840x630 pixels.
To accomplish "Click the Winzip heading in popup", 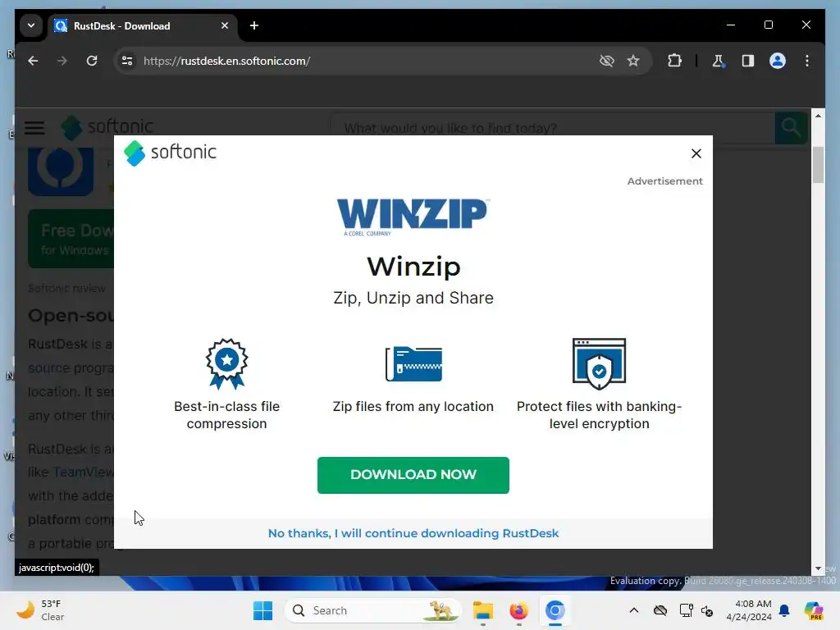I will [413, 267].
